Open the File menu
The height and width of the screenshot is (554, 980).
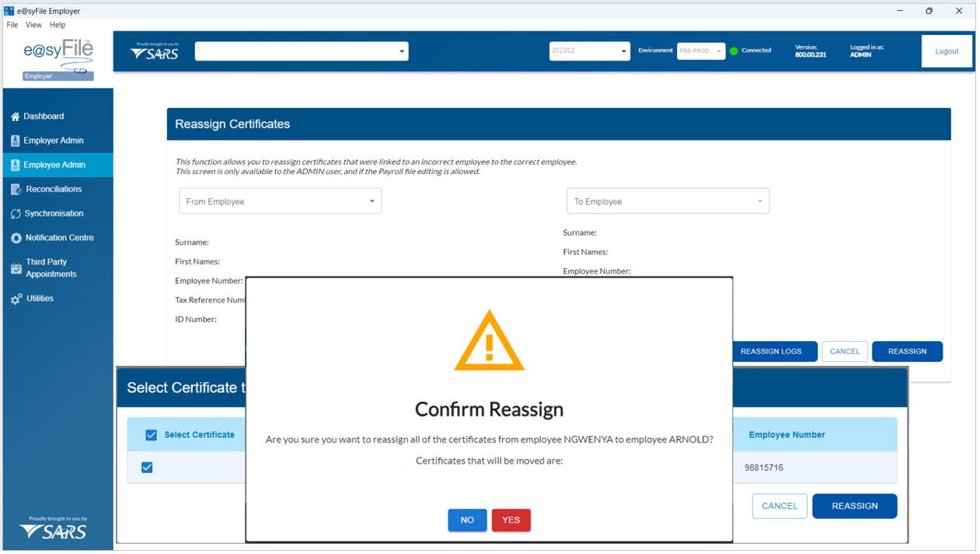pyautogui.click(x=12, y=25)
